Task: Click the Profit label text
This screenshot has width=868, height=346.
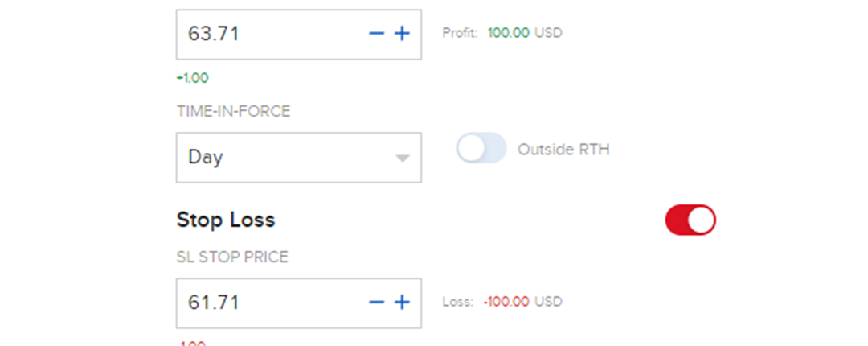Action: point(460,34)
